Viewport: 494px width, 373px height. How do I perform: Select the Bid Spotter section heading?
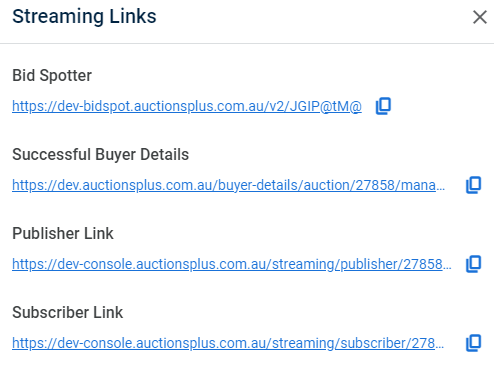pos(52,75)
